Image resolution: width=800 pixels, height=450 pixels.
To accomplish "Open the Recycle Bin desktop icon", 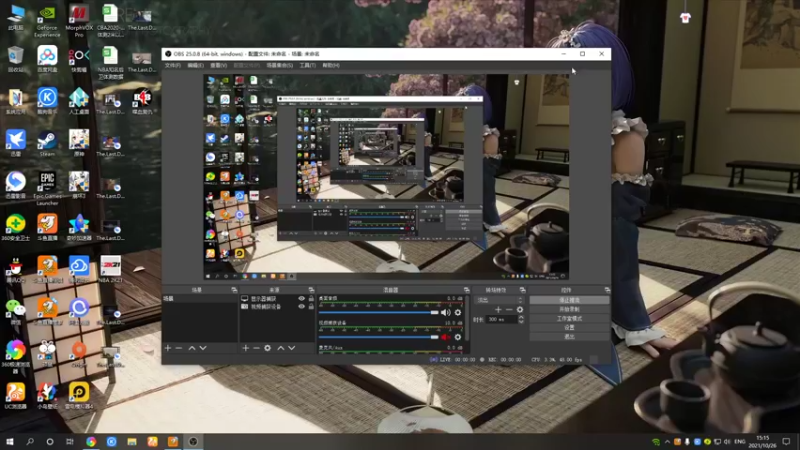I will pyautogui.click(x=15, y=59).
